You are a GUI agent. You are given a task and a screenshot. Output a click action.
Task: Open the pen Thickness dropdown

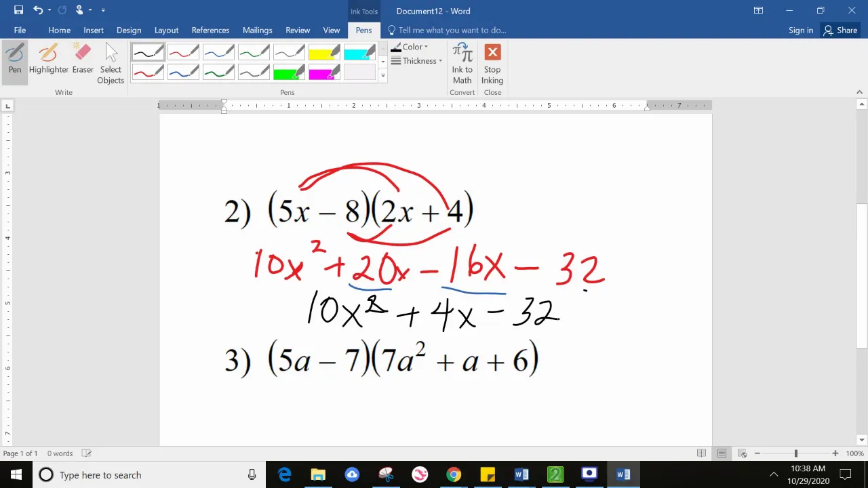tap(416, 61)
